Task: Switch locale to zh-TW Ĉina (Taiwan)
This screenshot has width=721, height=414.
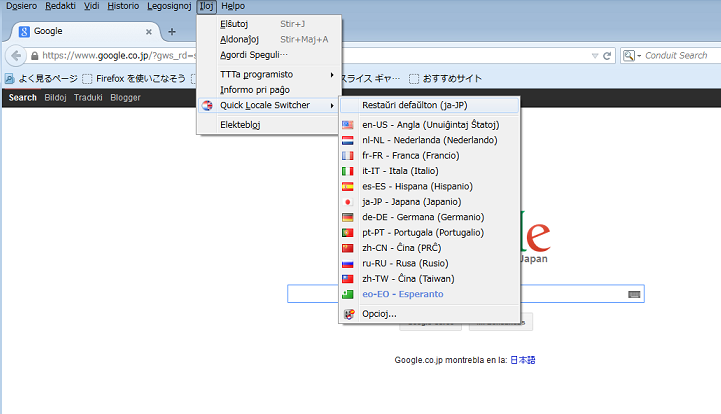Action: click(x=429, y=279)
